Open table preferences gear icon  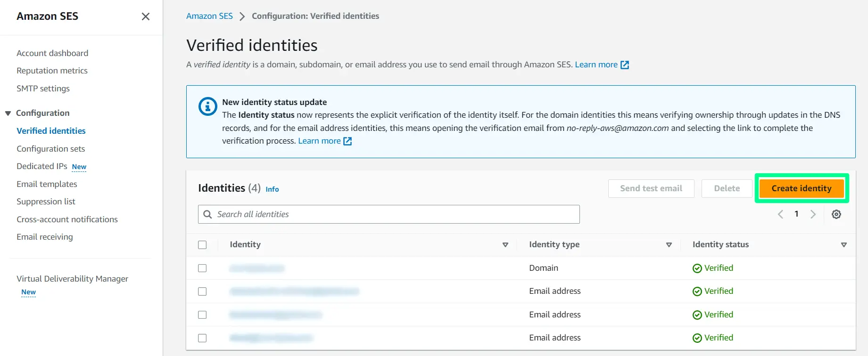pyautogui.click(x=836, y=214)
